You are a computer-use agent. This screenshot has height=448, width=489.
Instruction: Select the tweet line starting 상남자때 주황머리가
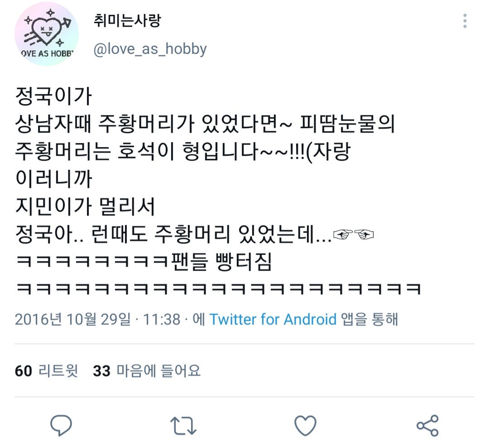[205, 124]
